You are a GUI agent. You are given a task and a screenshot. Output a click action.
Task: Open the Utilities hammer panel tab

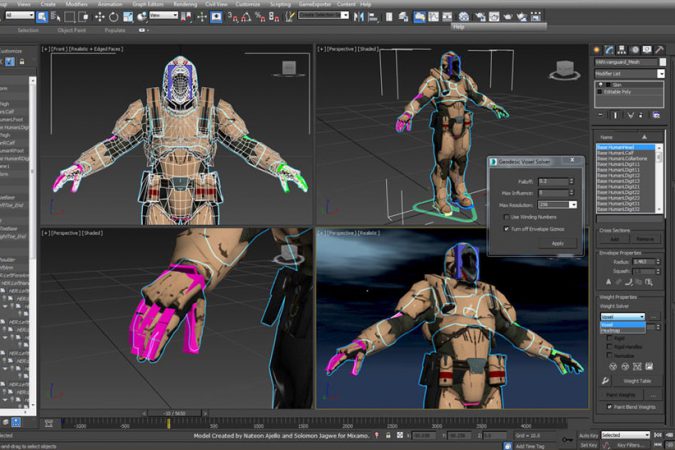click(660, 50)
